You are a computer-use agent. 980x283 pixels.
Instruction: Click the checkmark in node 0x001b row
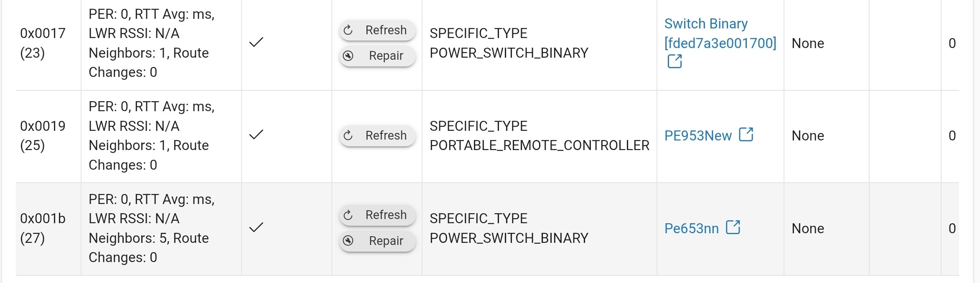click(x=256, y=227)
